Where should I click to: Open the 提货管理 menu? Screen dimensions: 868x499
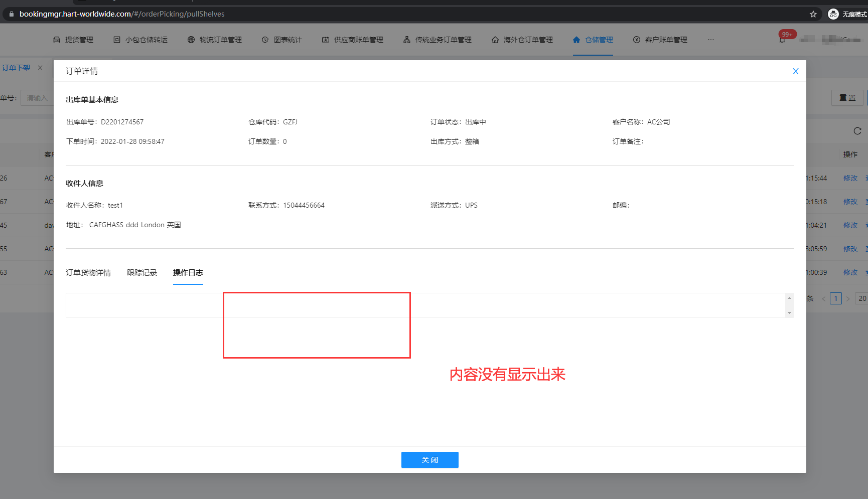point(73,40)
